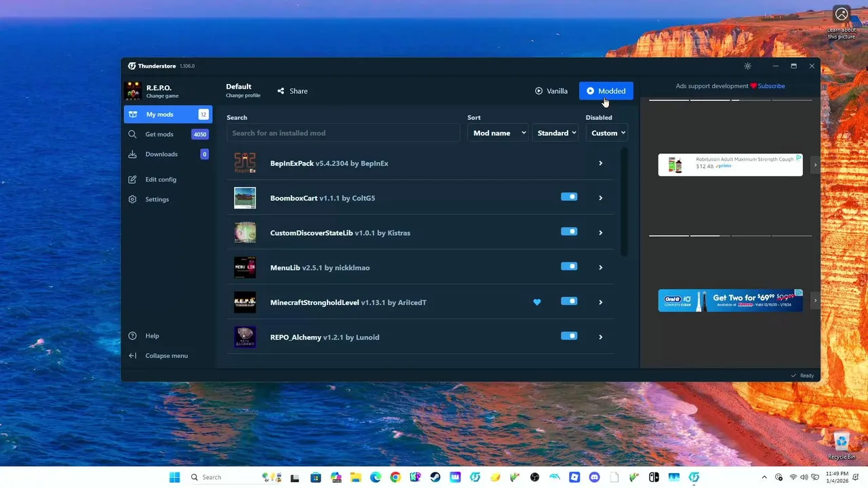
Task: Open Help in the sidebar
Action: point(152,336)
